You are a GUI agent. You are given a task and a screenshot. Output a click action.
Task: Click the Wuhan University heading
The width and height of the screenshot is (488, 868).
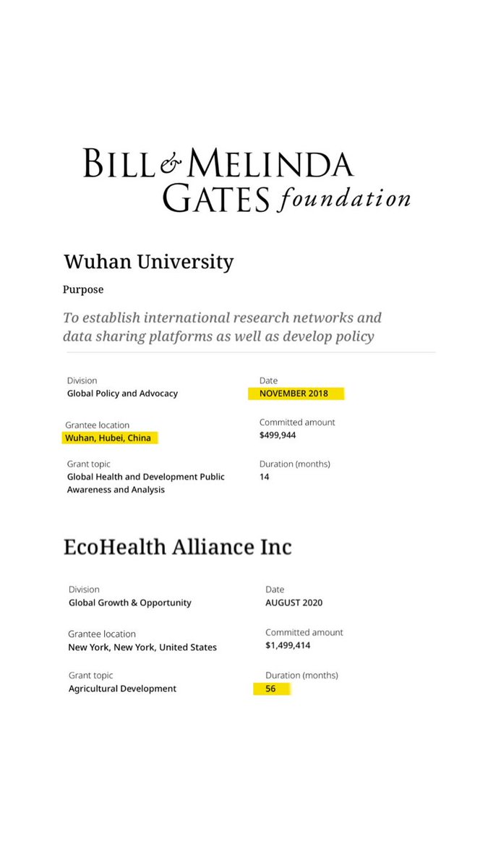(x=148, y=261)
